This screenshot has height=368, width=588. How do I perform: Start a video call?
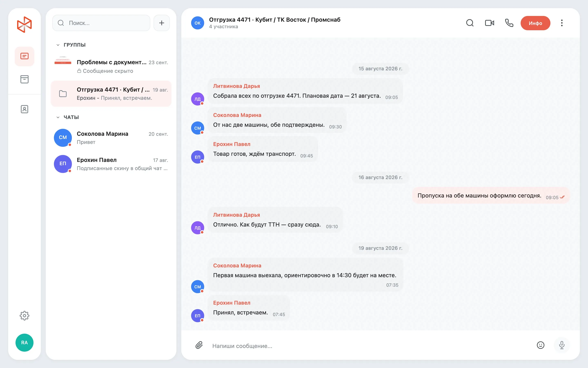489,23
